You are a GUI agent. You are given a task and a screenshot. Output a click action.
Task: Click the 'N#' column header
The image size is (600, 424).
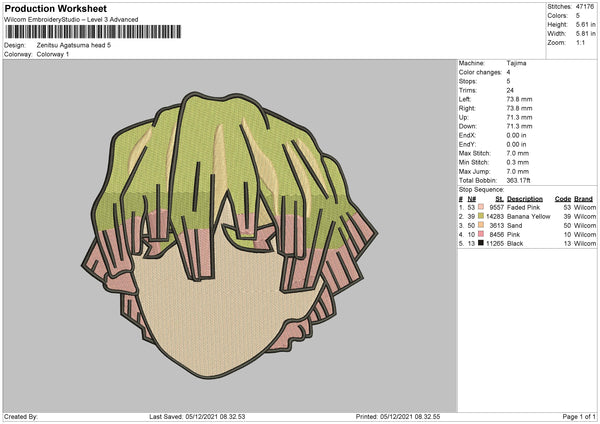tap(471, 199)
